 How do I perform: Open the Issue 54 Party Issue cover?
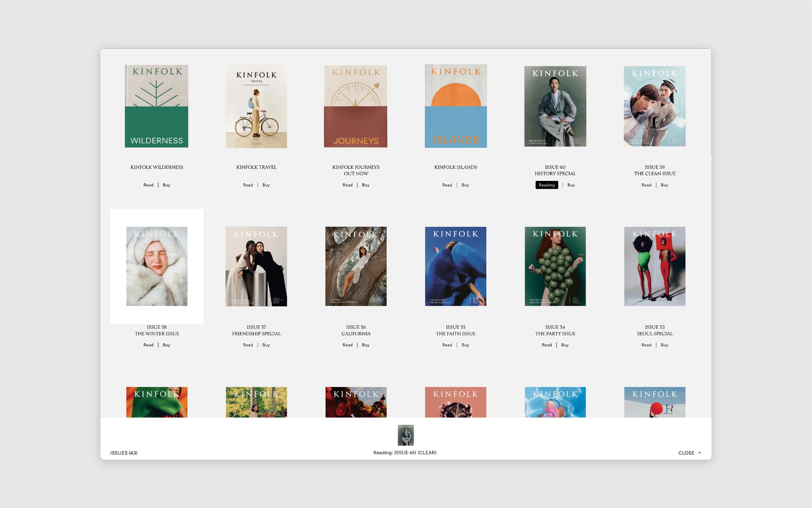[555, 266]
